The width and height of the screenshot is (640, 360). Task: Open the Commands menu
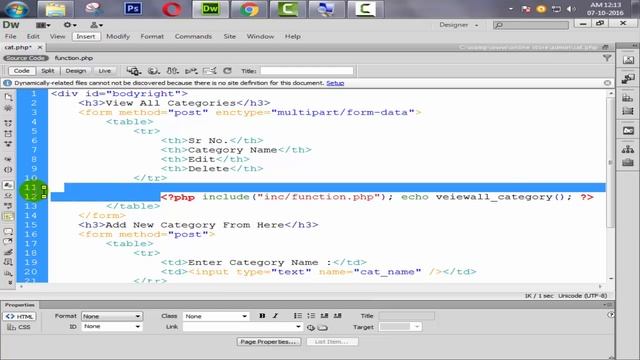(193, 36)
